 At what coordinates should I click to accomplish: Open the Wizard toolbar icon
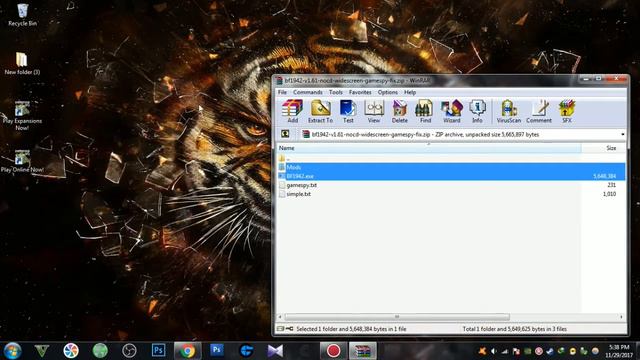pos(451,111)
